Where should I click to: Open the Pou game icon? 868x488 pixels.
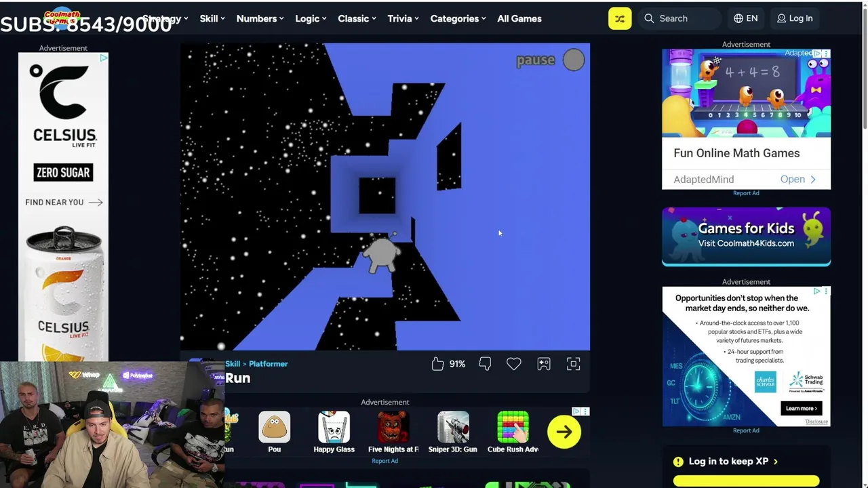(274, 428)
